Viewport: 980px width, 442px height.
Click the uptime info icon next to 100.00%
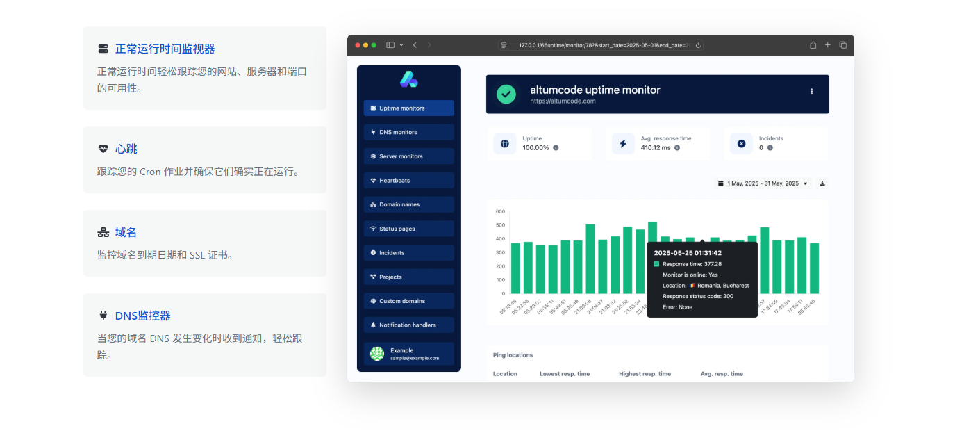tap(556, 148)
